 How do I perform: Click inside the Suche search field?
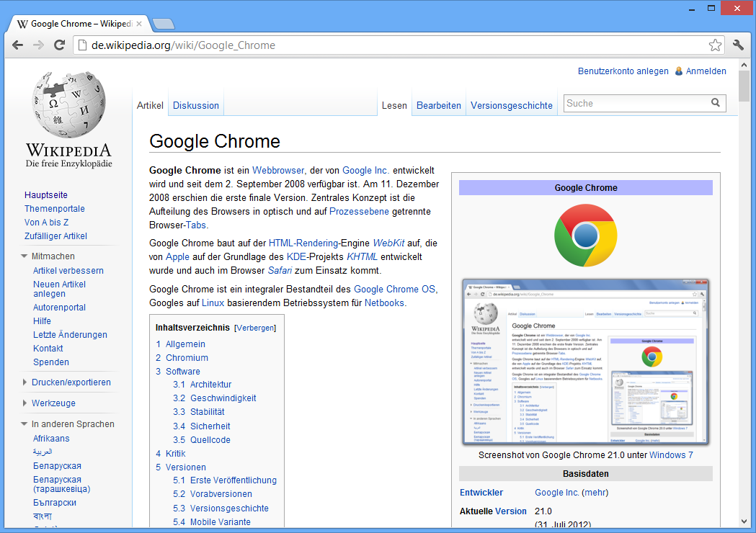coord(634,103)
